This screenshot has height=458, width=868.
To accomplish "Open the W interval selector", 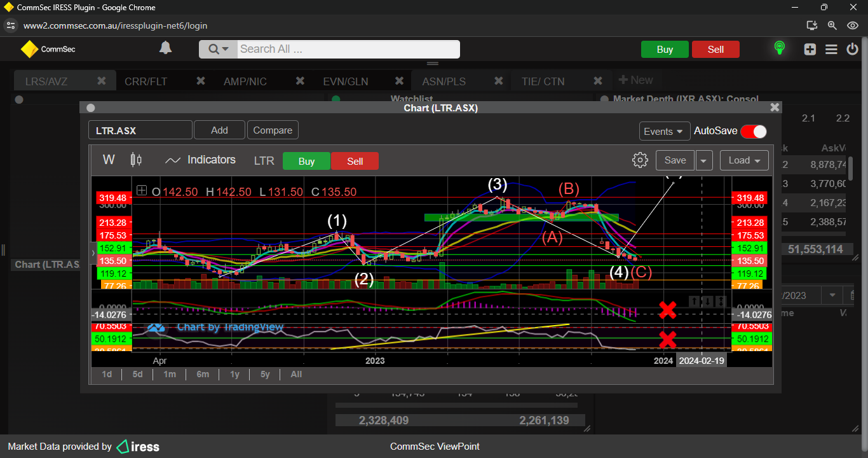I will tap(109, 160).
